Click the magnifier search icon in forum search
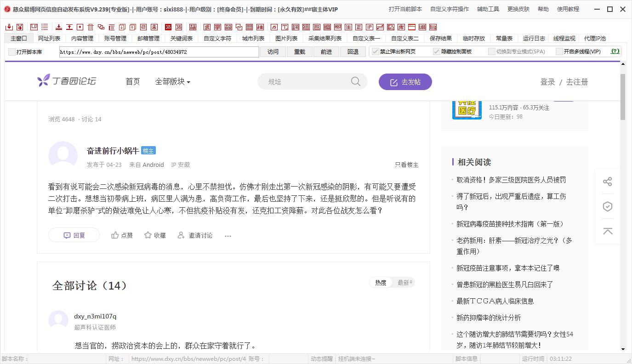Viewport: 632px width, 364px height. coord(355,81)
